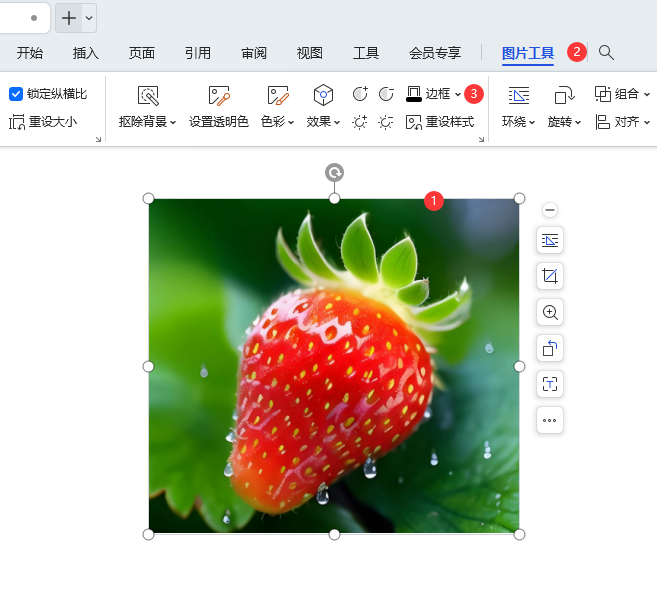Image resolution: width=657 pixels, height=591 pixels.
Task: Expand the 组合 dropdown arrow
Action: point(647,94)
